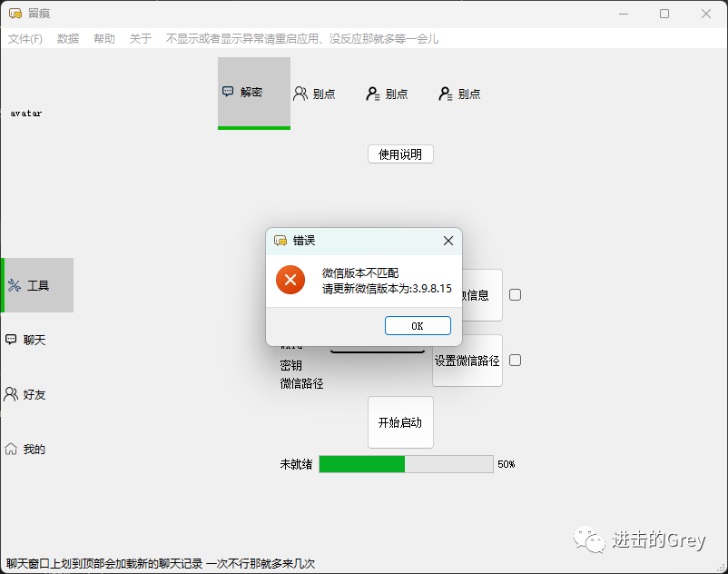Click the red error icon in dialog

click(x=290, y=280)
